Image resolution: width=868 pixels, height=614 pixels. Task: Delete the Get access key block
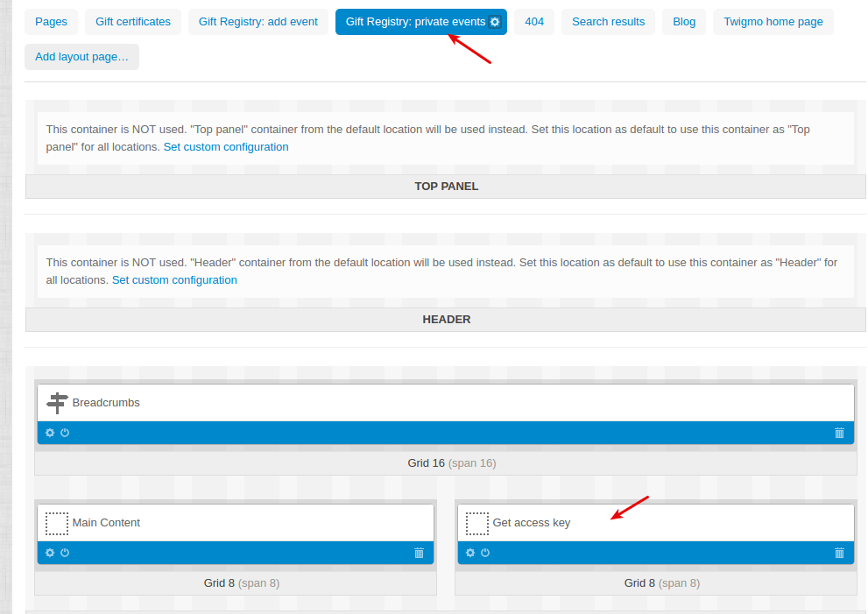[839, 553]
